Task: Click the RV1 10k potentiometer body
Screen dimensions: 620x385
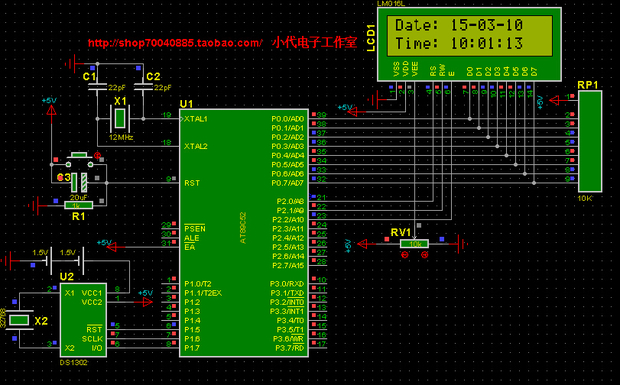Action: pyautogui.click(x=414, y=244)
